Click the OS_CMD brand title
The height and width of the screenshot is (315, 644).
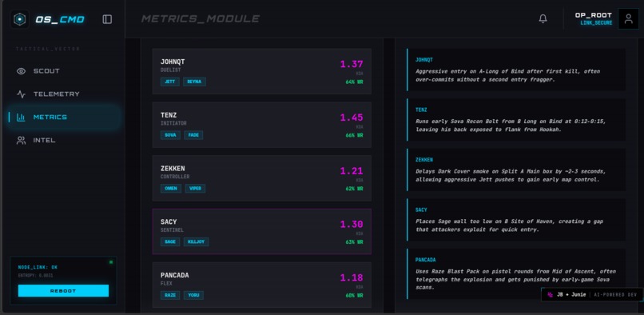(60, 19)
